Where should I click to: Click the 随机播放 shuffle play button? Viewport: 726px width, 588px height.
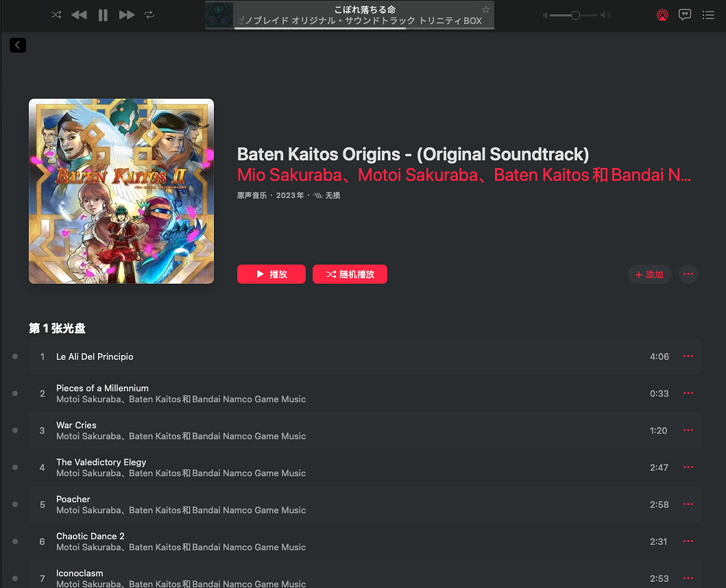coord(350,274)
